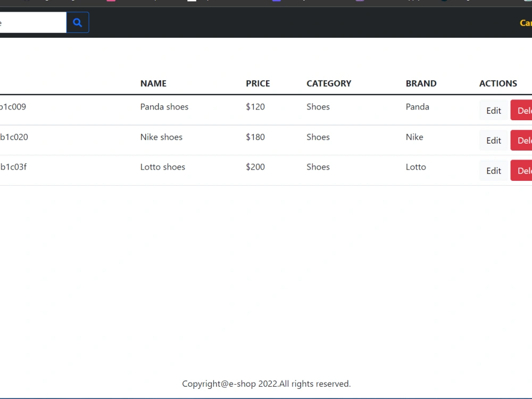The image size is (532, 399).
Task: Click the BRAND column header
Action: tap(421, 84)
